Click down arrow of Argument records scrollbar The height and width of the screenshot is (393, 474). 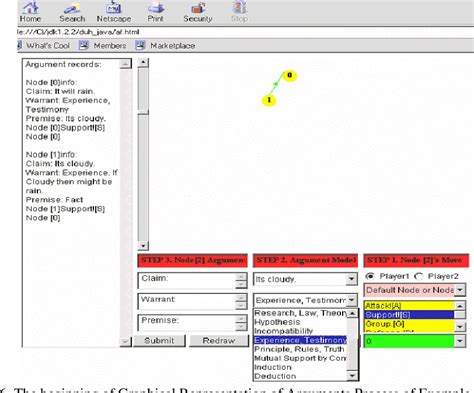[x=125, y=341]
